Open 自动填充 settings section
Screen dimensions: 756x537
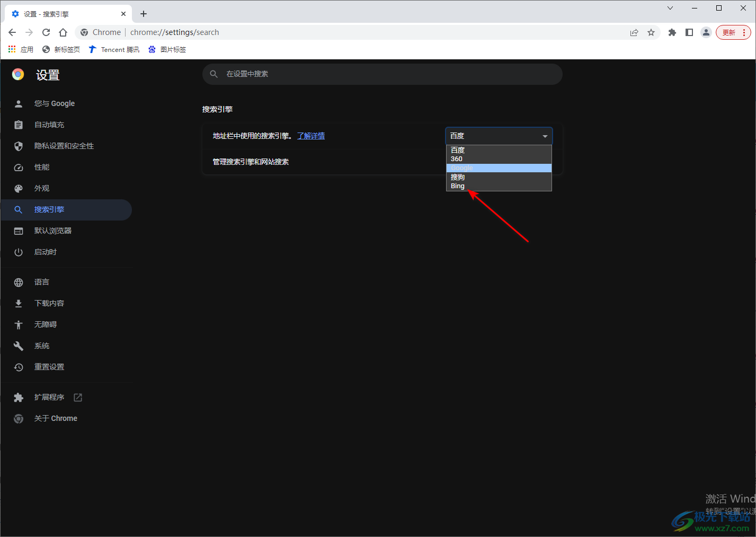click(66, 125)
